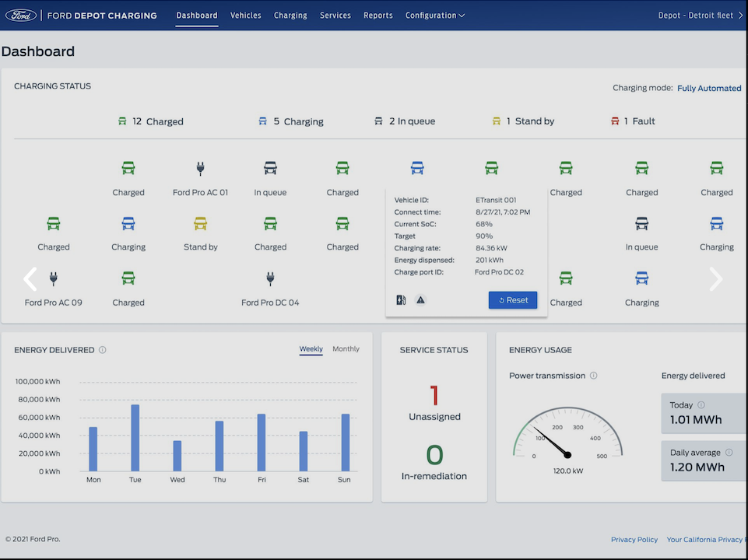Click info icon next to Power transmission
Image resolution: width=748 pixels, height=560 pixels.
594,376
